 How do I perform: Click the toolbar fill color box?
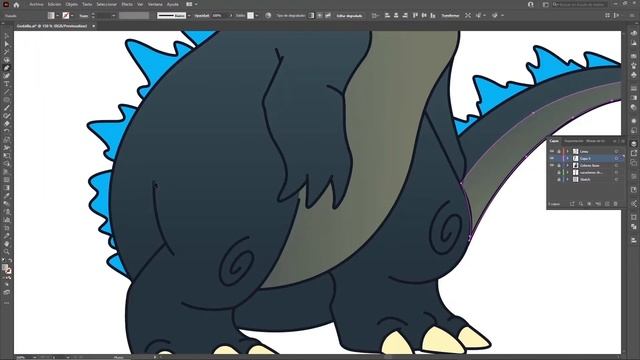pos(5,268)
